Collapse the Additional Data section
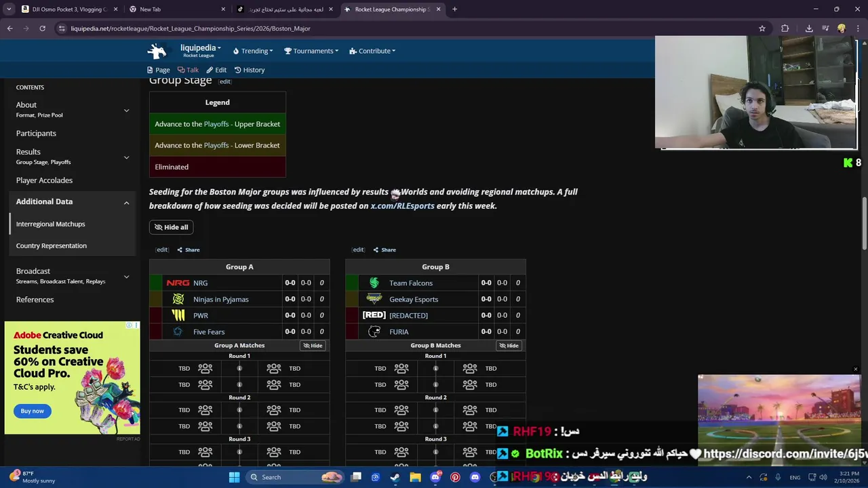This screenshot has height=488, width=868. click(126, 202)
